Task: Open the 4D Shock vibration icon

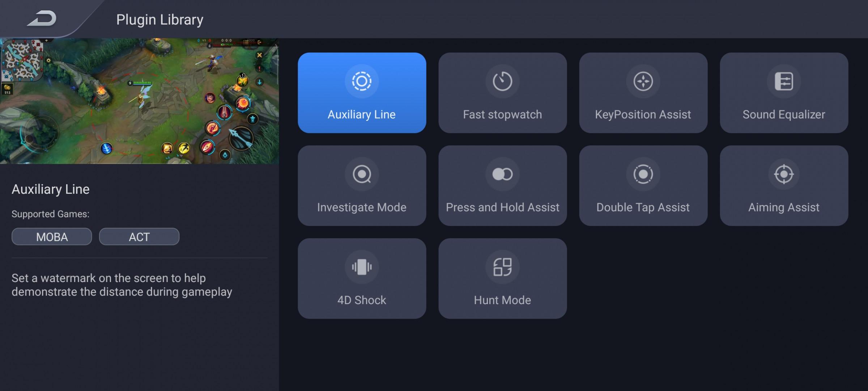Action: click(x=362, y=267)
